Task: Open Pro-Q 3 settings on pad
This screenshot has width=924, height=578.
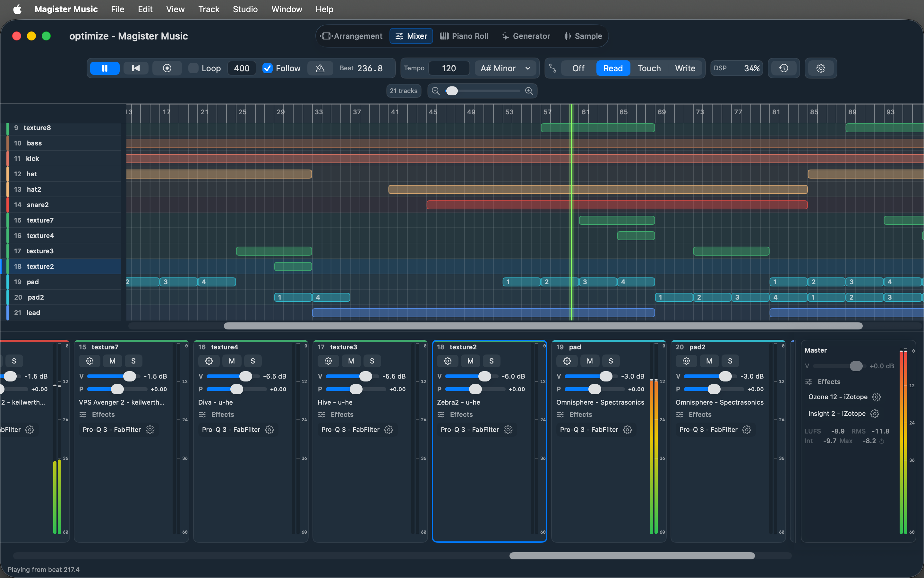Action: point(627,430)
